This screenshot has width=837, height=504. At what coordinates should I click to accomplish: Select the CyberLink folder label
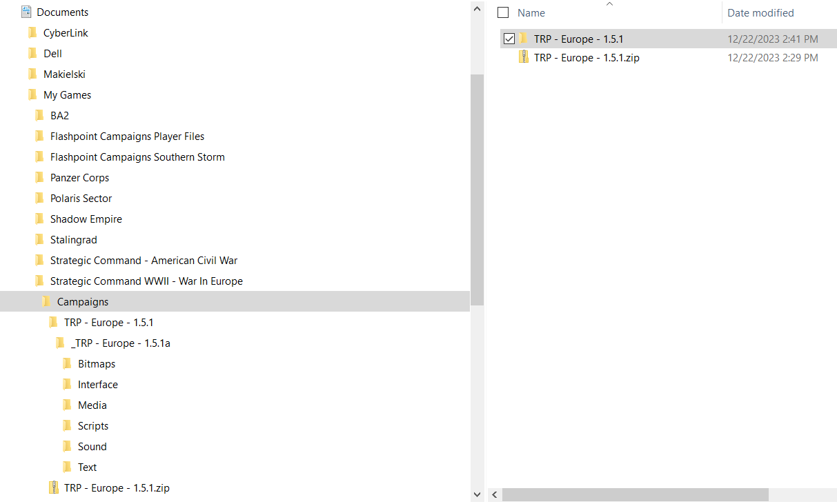click(x=66, y=32)
